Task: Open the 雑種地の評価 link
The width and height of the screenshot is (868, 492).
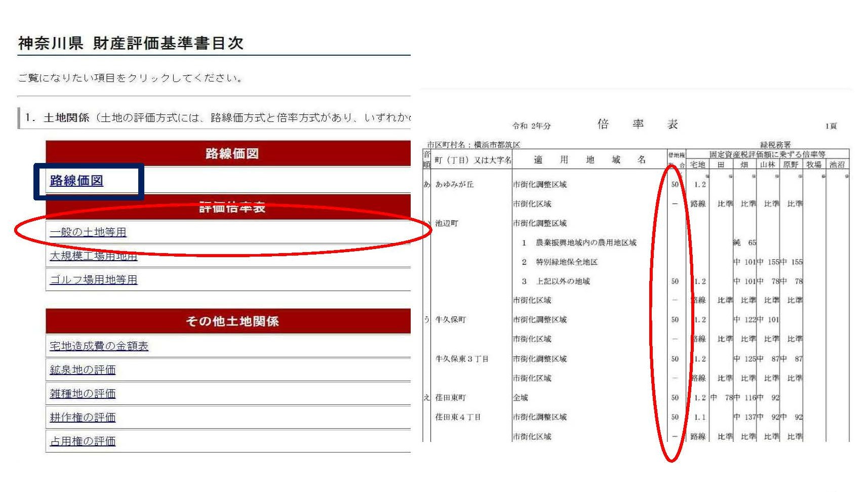Action: [x=83, y=394]
